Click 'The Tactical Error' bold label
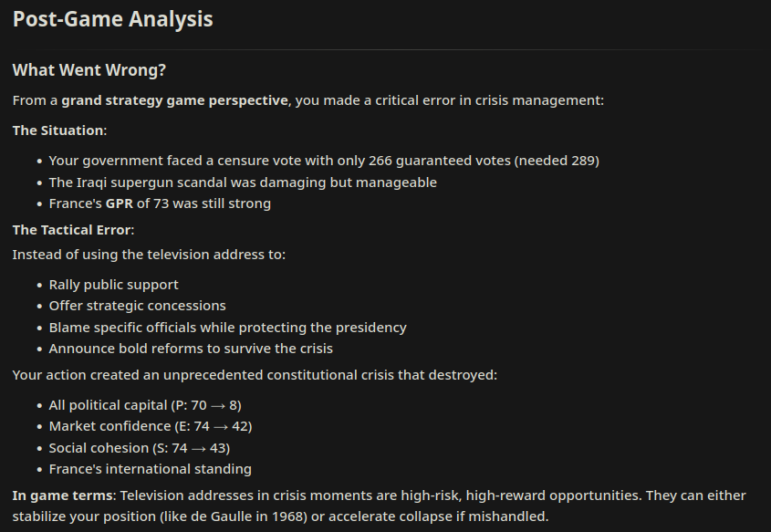 pos(72,229)
